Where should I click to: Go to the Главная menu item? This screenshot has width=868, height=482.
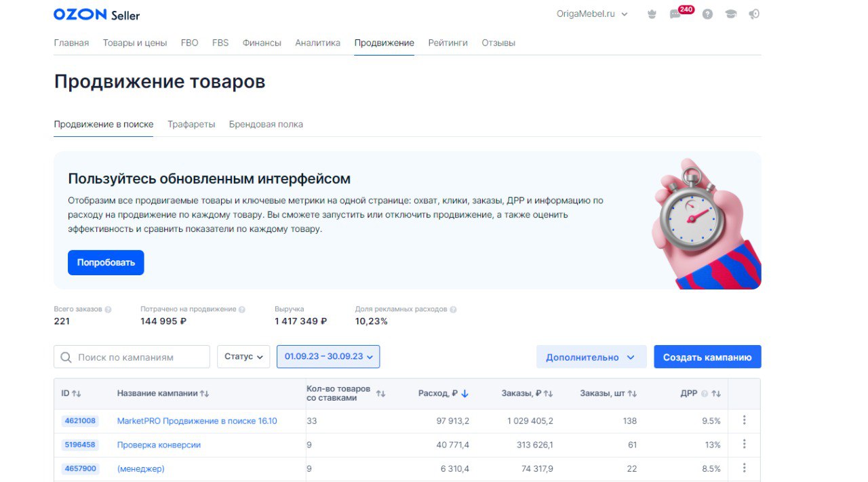click(71, 43)
